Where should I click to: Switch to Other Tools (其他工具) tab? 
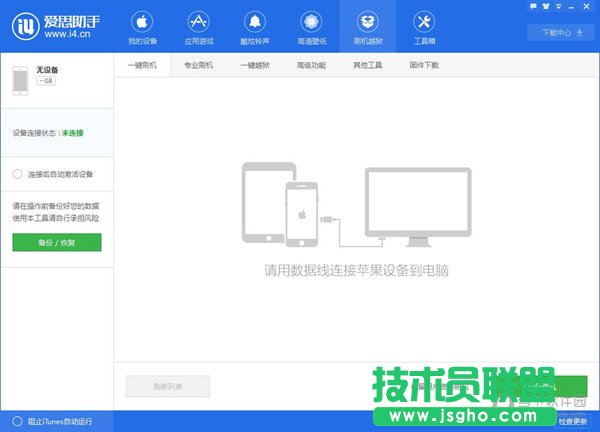pyautogui.click(x=367, y=65)
